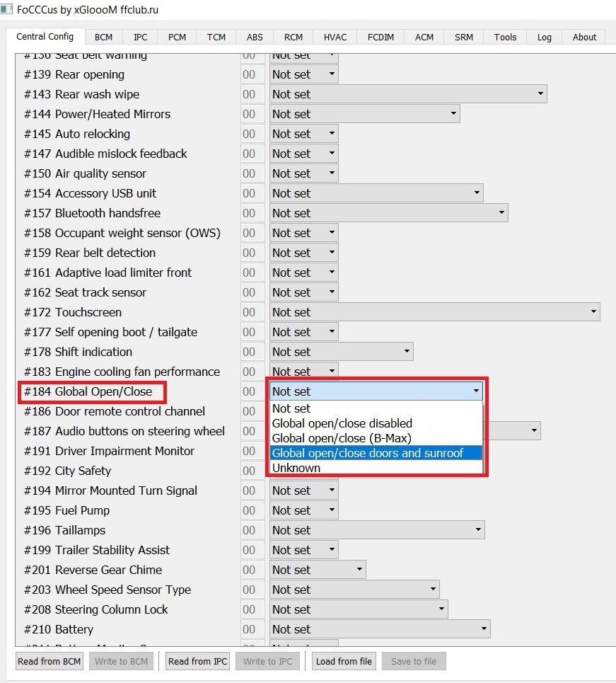Screen dimensions: 616x683
Task: Select 'Global open/close doors and sunroof' option
Action: (x=375, y=453)
